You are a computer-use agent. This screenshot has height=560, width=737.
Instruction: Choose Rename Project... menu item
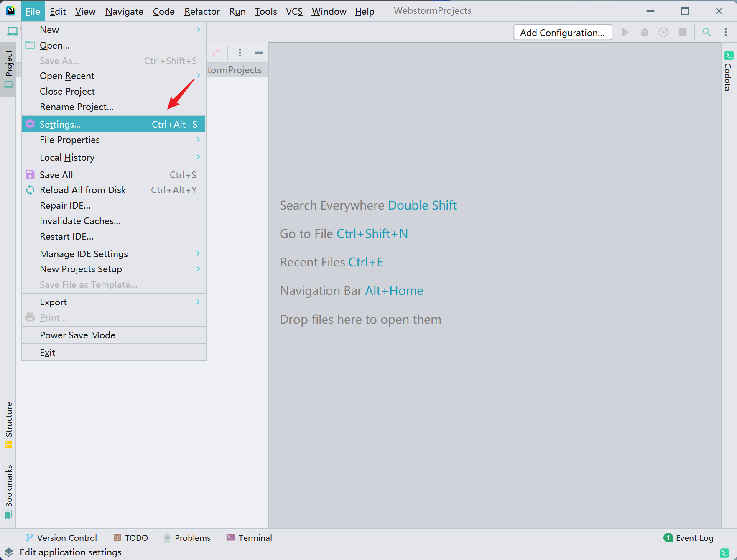(x=114, y=107)
